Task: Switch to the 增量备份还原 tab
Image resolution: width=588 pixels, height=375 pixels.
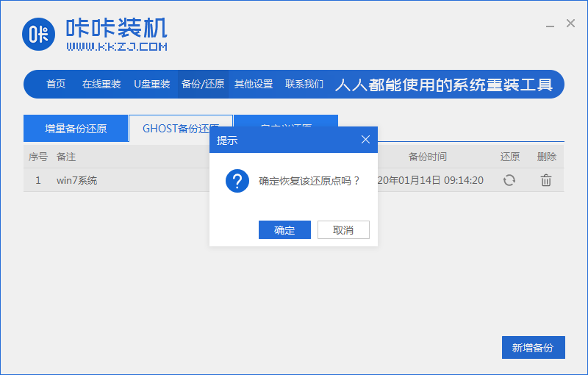Action: click(76, 129)
